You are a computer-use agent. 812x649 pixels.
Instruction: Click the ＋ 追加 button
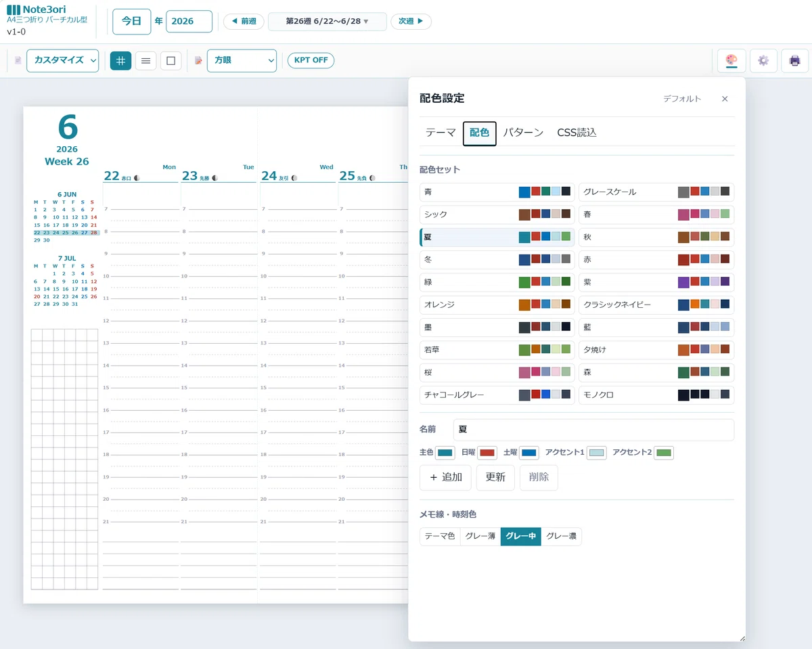point(446,477)
